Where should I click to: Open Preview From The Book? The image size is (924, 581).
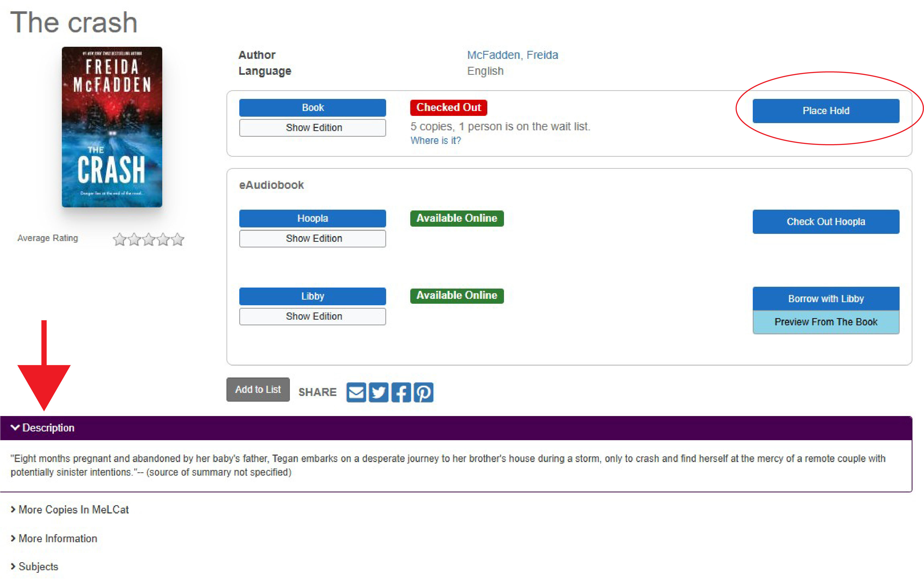(x=826, y=322)
